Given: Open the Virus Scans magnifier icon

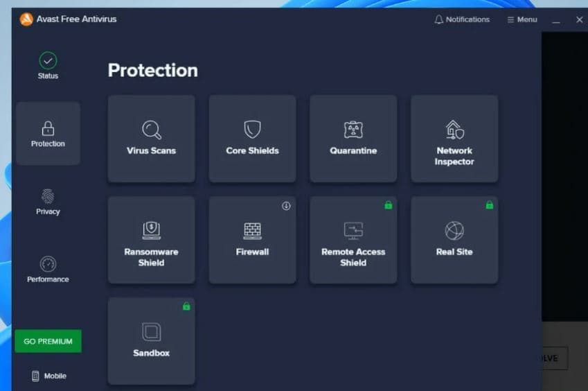Looking at the screenshot, I should click(x=151, y=130).
